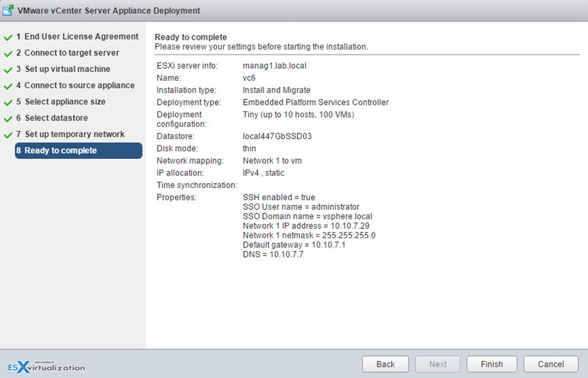Click the 'Time synchronization:' label
The width and height of the screenshot is (588, 378).
pyautogui.click(x=197, y=185)
